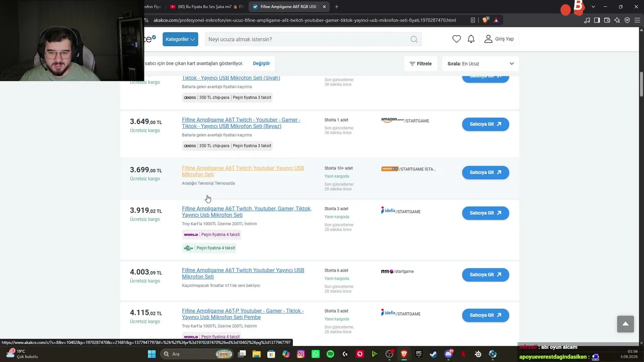
Task: Expand the Kategoriler dropdown
Action: pyautogui.click(x=180, y=39)
